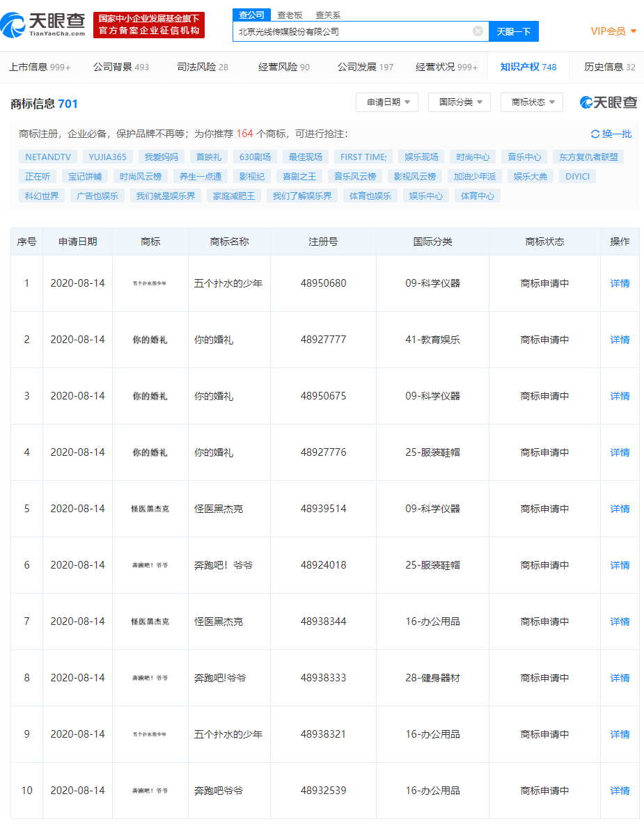The image size is (644, 824).
Task: Click the 28-健身器材 classification cell
Action: (432, 677)
